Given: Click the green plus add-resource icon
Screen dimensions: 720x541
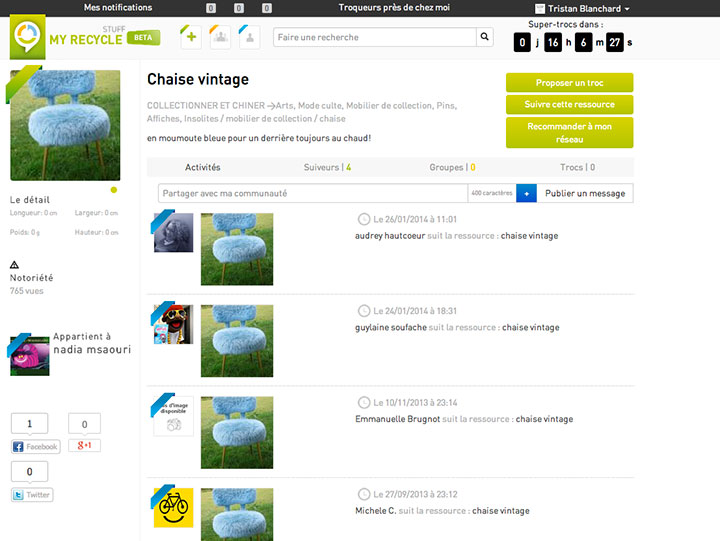Looking at the screenshot, I should [190, 37].
